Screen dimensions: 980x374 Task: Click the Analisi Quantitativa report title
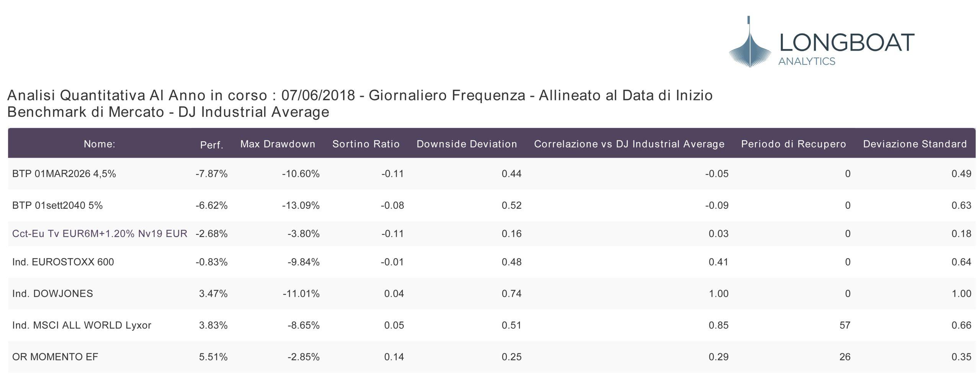click(x=360, y=95)
